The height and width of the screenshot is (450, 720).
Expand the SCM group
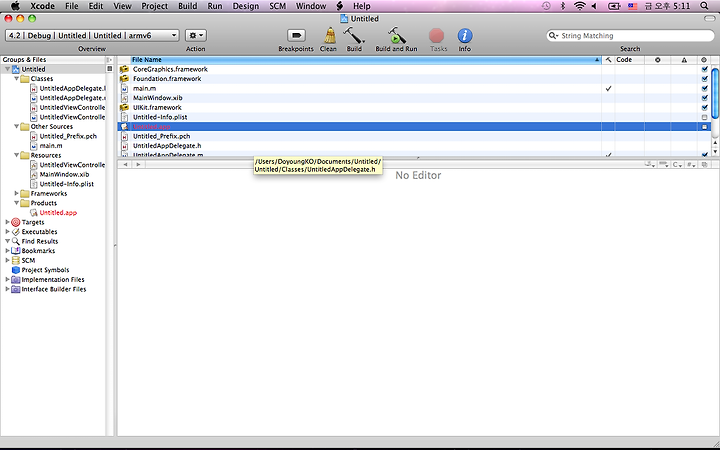(7, 260)
